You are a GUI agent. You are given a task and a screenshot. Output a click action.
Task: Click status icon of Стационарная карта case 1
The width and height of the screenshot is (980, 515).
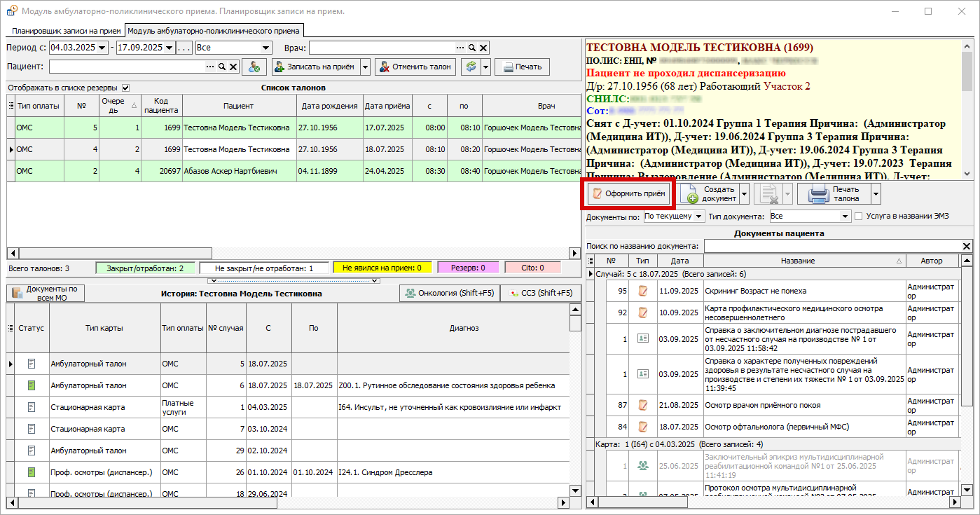click(31, 407)
